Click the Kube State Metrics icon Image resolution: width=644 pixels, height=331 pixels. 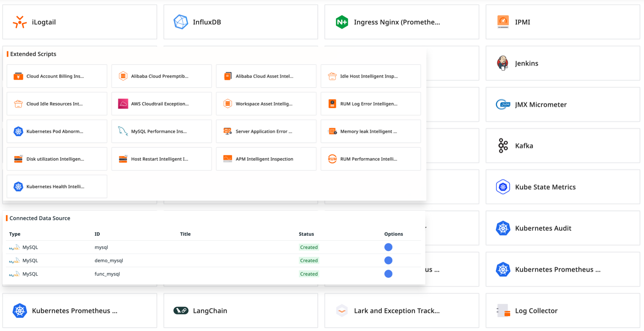tap(503, 187)
